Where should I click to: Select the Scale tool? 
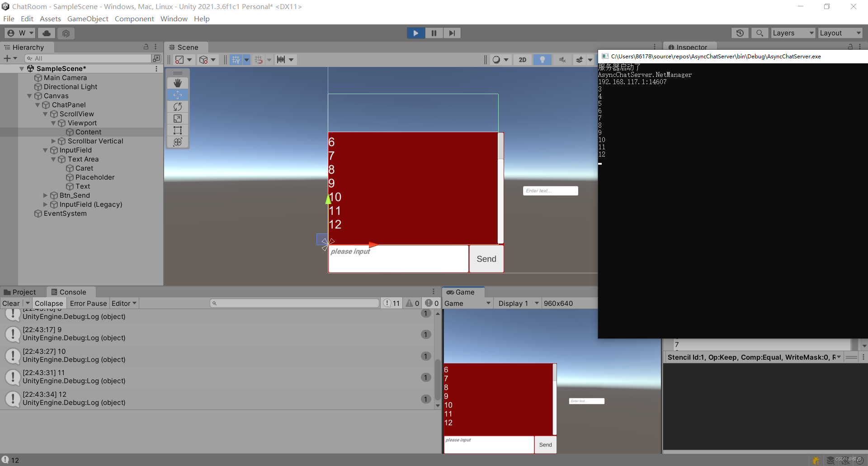[178, 118]
